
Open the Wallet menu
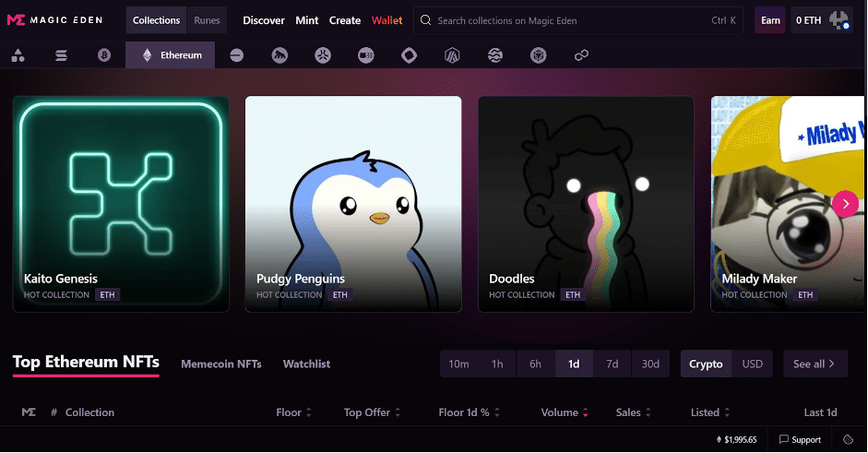[x=386, y=20]
